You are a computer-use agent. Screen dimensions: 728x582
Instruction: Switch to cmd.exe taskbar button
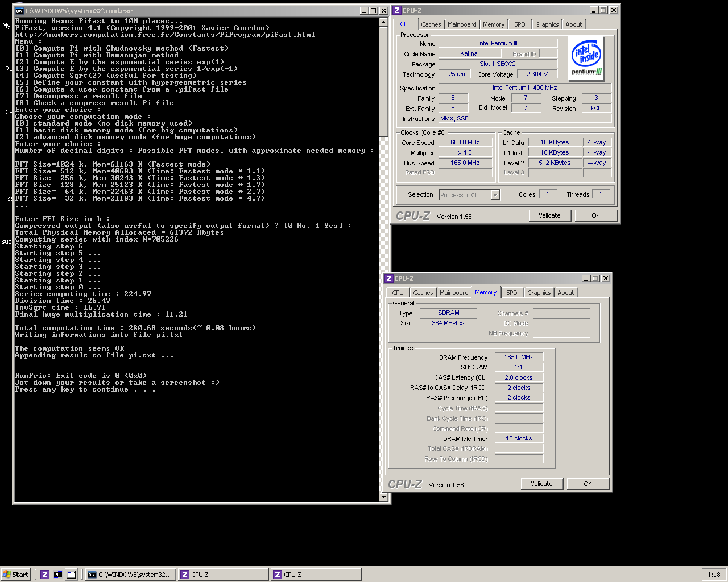point(130,575)
